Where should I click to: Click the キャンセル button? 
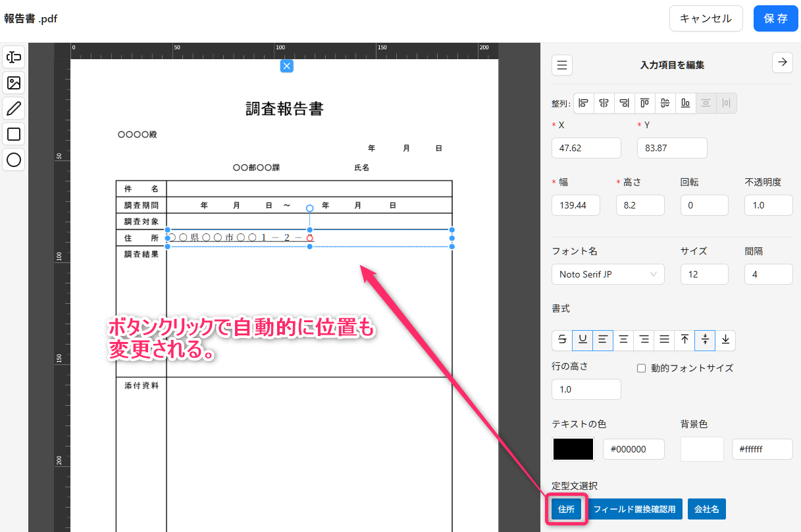[x=706, y=18]
